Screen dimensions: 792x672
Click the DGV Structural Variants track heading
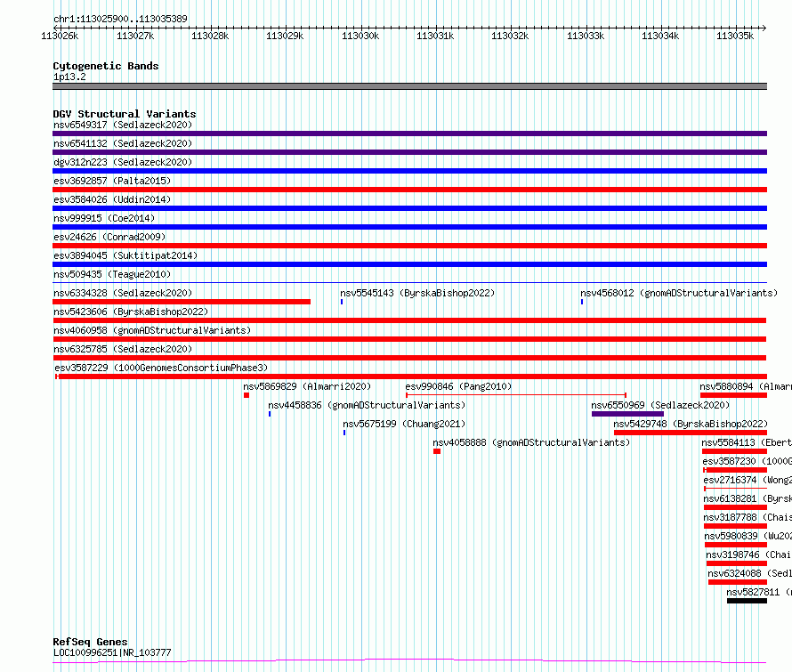point(125,114)
